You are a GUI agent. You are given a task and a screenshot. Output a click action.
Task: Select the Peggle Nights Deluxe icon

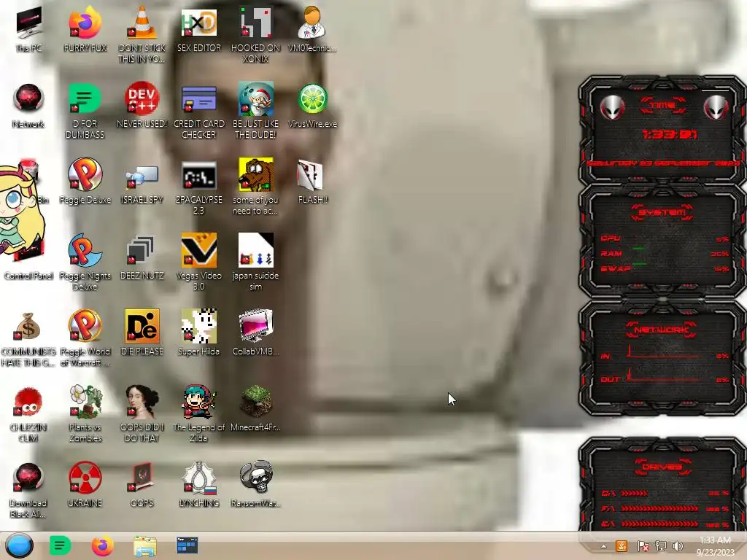point(85,262)
